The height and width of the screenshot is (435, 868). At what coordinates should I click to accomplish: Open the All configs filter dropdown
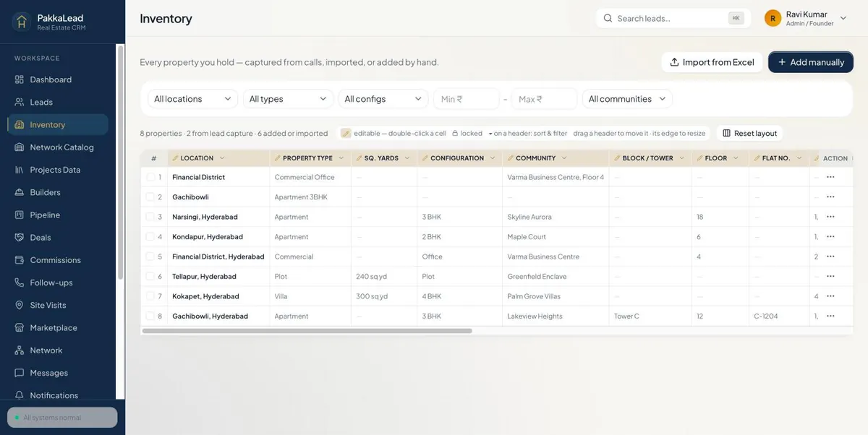[383, 99]
